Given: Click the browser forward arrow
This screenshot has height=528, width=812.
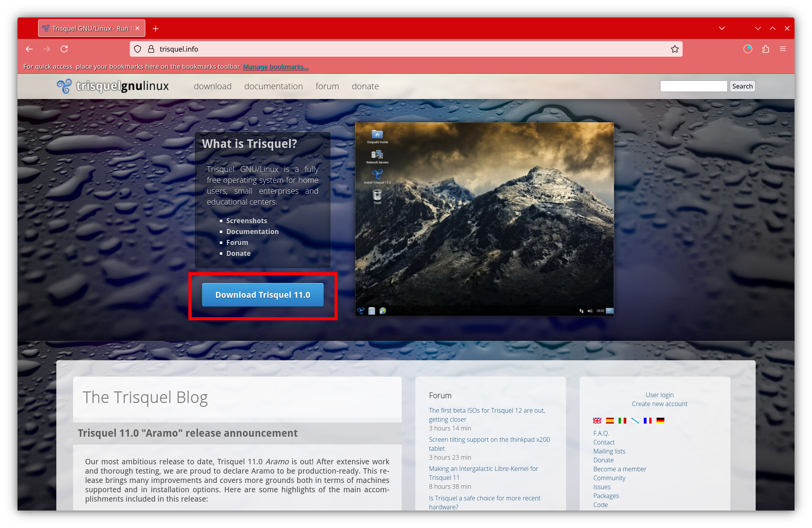Looking at the screenshot, I should [47, 49].
